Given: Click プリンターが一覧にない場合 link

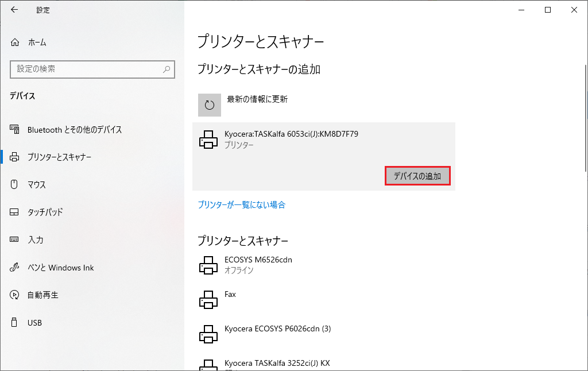Looking at the screenshot, I should point(242,204).
